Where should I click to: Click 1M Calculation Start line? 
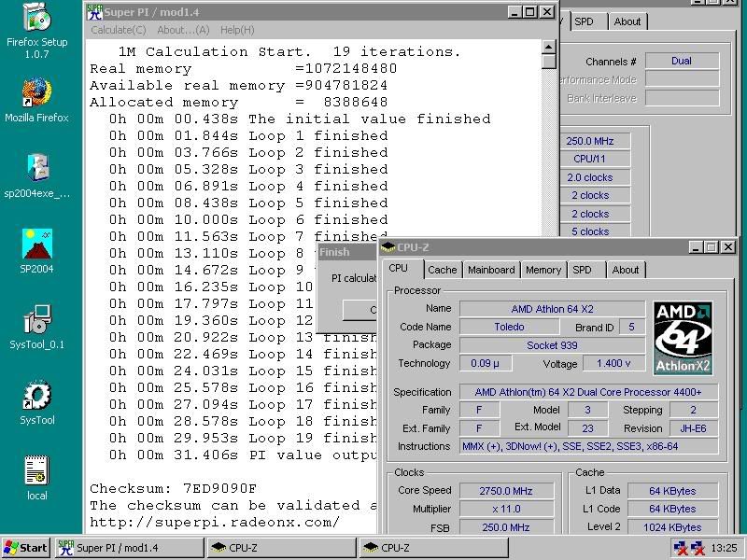tap(289, 51)
